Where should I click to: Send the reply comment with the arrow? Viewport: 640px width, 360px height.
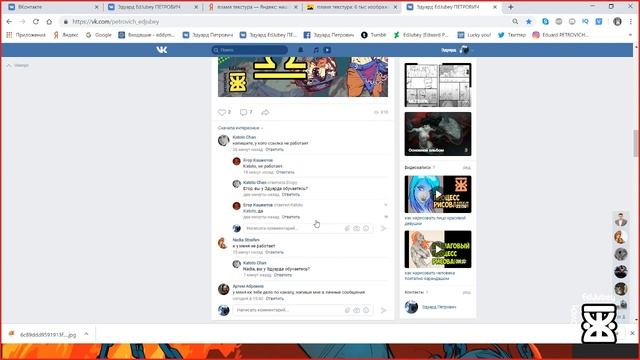point(383,229)
